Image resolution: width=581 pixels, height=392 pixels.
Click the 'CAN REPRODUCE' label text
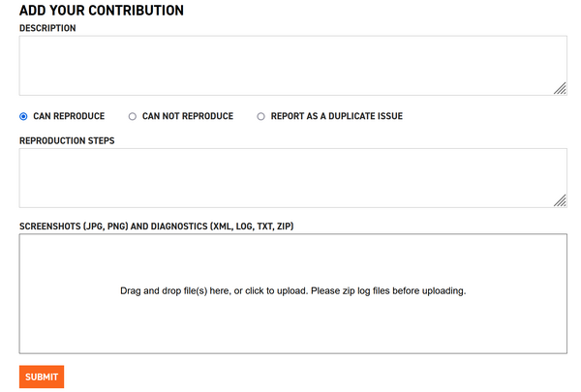click(x=69, y=116)
